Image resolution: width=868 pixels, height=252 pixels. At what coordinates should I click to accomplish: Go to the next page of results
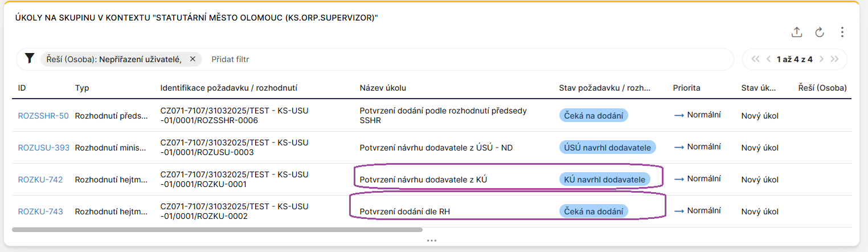point(822,59)
